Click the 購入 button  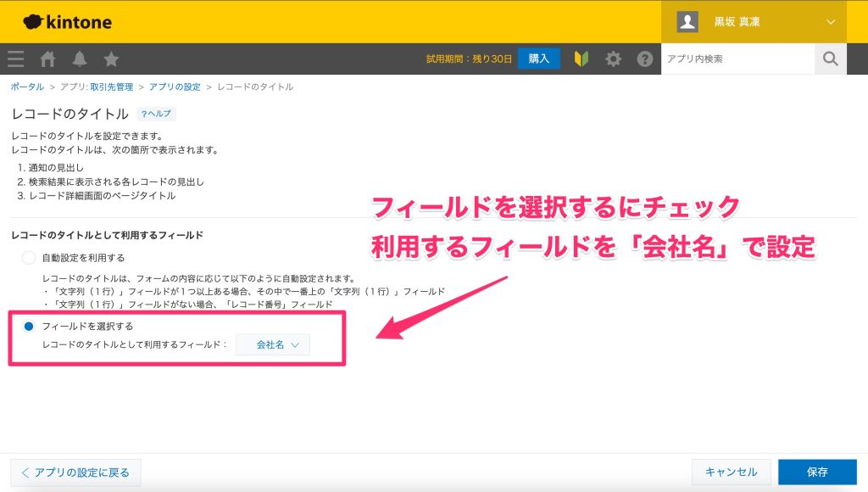point(538,59)
